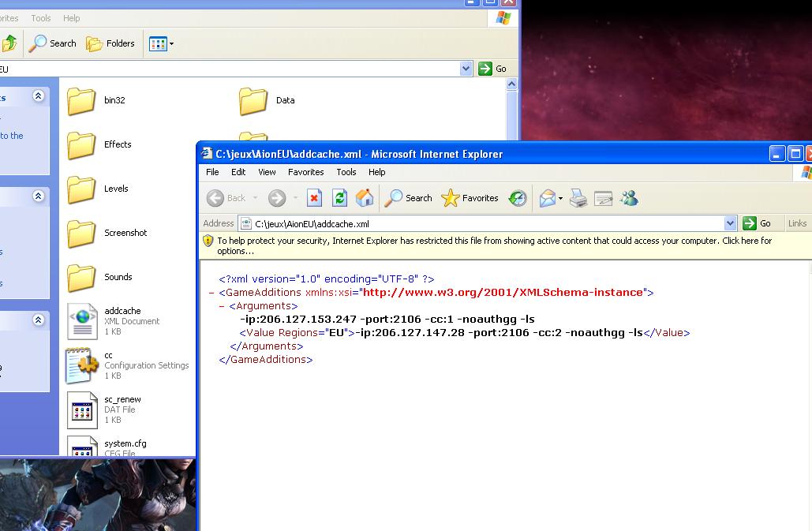Click the Forward arrow in Internet Explorer
Viewport: 812px width, 531px height.
pyautogui.click(x=277, y=198)
